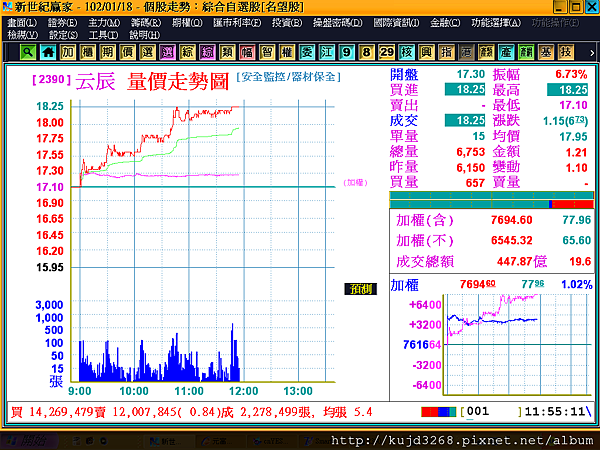
Task: Click the 加權(含) index value 7694.60
Action: click(x=512, y=220)
